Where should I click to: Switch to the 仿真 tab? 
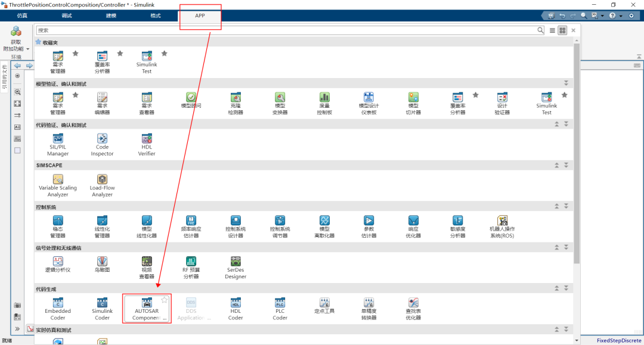(22, 15)
